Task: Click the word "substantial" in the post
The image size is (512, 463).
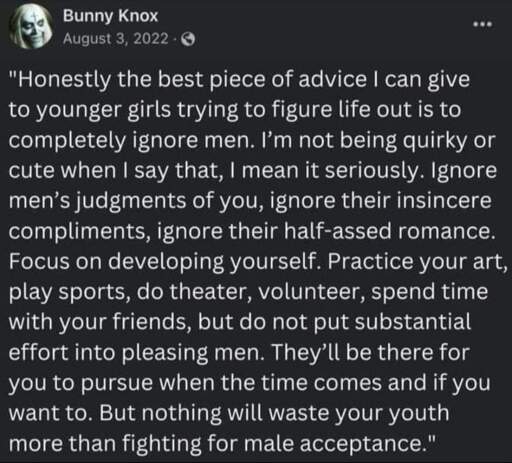Action: tap(413, 322)
